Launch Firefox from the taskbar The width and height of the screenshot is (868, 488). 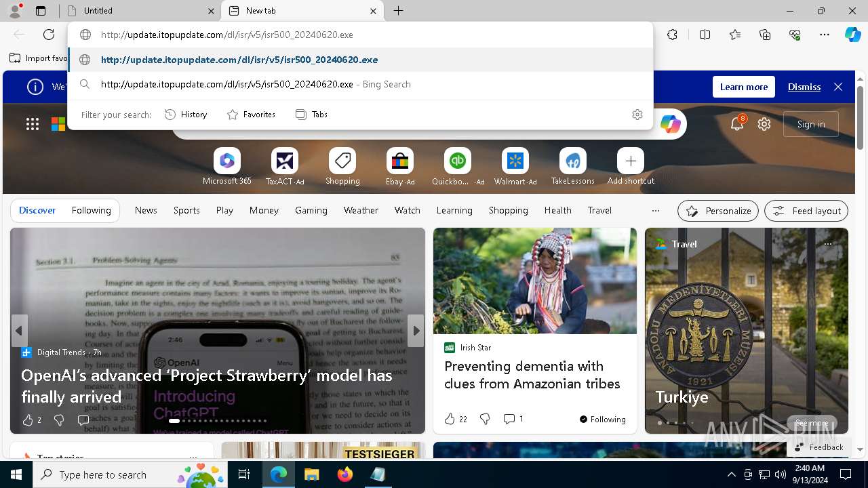tap(344, 474)
